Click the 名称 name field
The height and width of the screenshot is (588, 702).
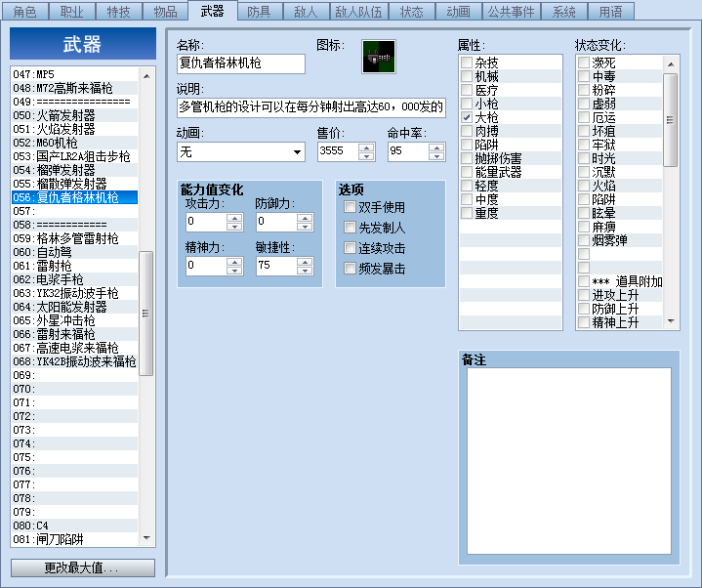pyautogui.click(x=241, y=63)
